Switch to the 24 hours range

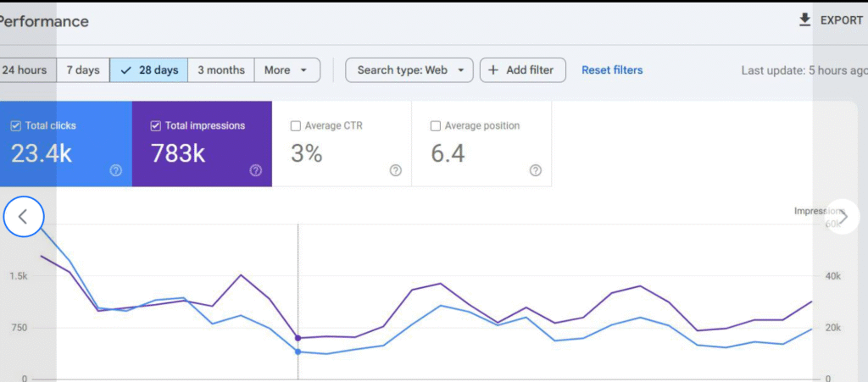(x=24, y=70)
